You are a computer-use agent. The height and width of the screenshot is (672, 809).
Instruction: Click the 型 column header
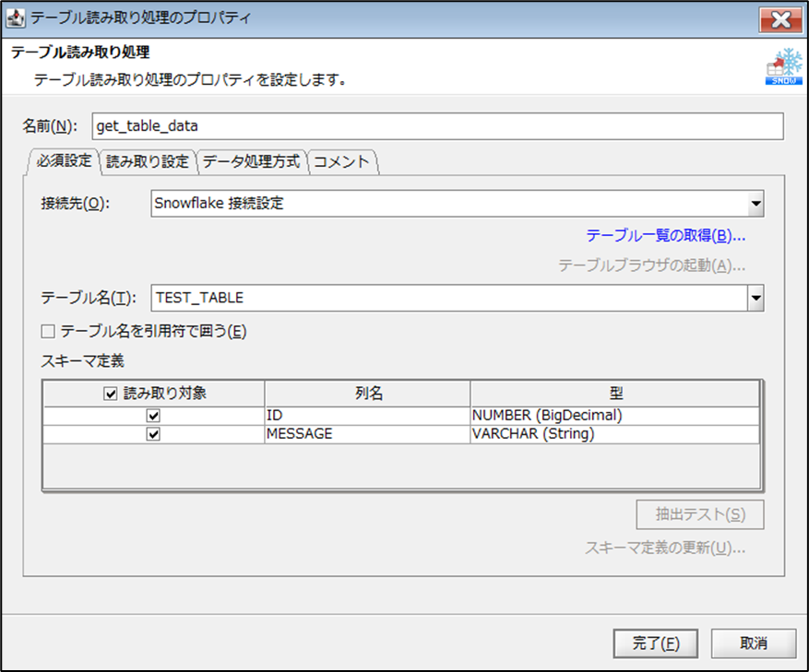click(614, 394)
